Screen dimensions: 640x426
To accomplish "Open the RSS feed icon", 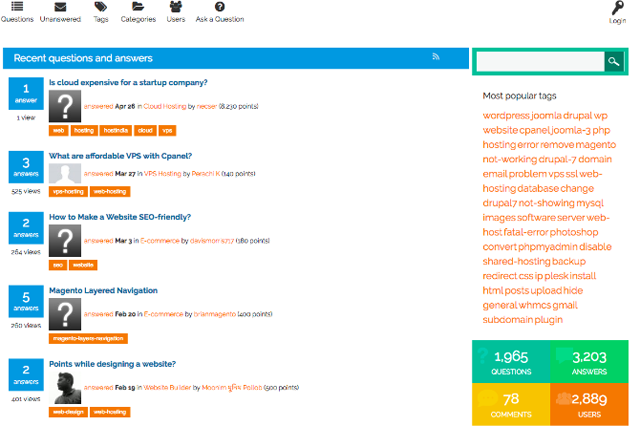I will 436,58.
